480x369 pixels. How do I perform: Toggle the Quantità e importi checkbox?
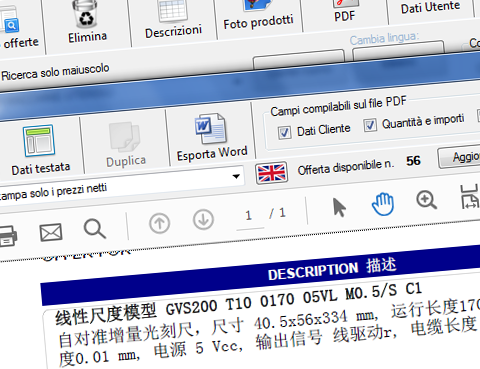370,125
